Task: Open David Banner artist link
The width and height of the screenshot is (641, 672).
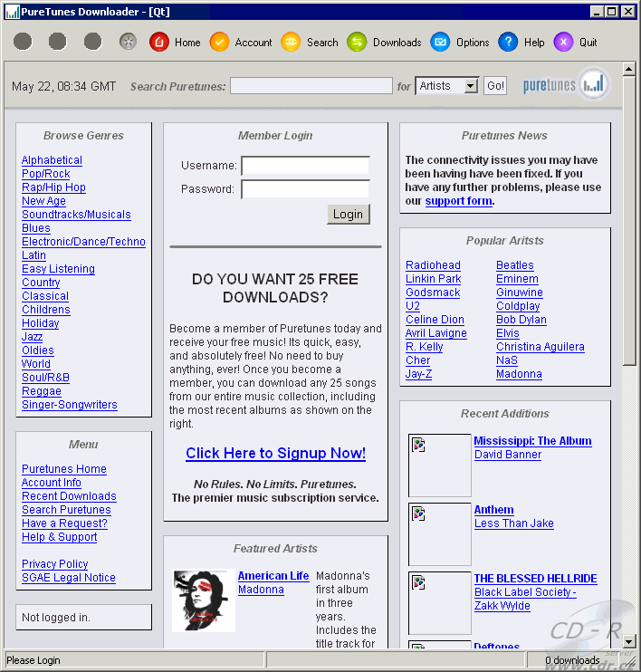Action: click(x=508, y=455)
